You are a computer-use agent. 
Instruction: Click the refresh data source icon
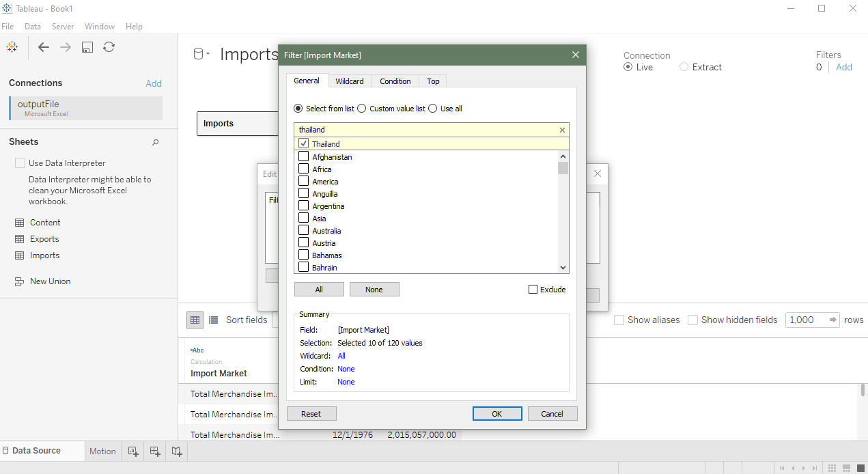(x=109, y=47)
